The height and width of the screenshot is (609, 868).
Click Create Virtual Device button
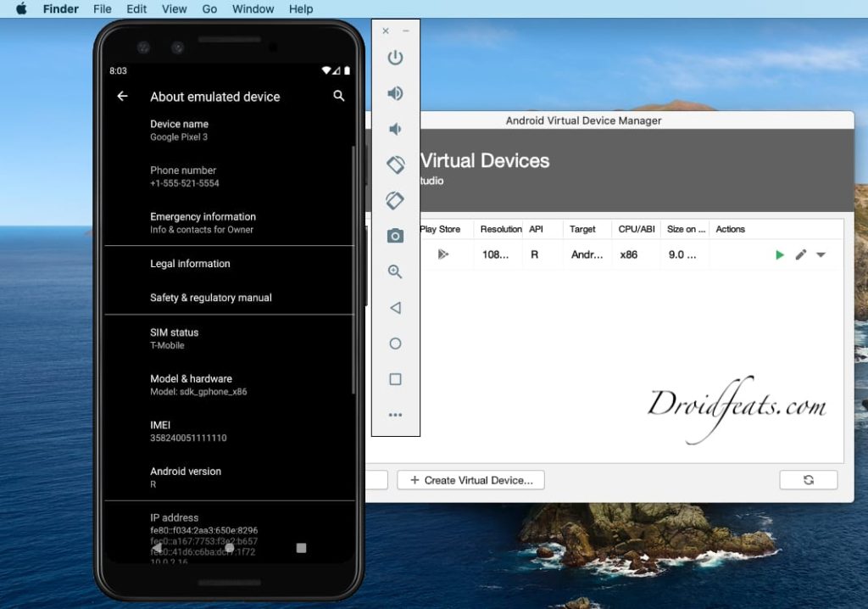pyautogui.click(x=470, y=480)
